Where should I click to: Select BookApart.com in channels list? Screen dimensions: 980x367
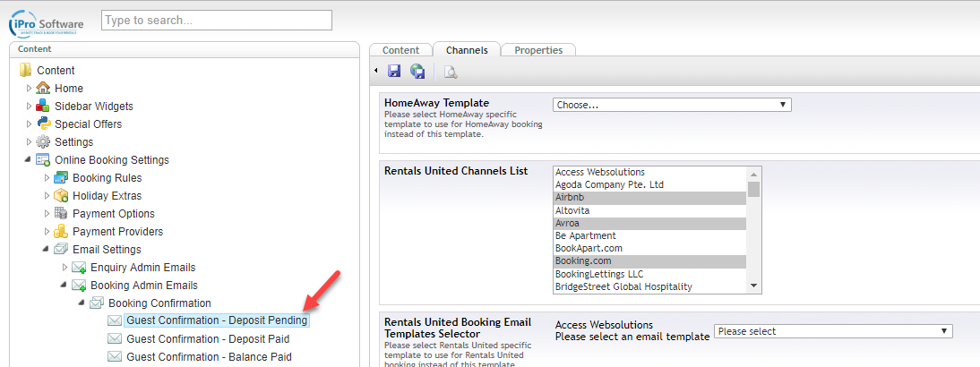click(650, 249)
